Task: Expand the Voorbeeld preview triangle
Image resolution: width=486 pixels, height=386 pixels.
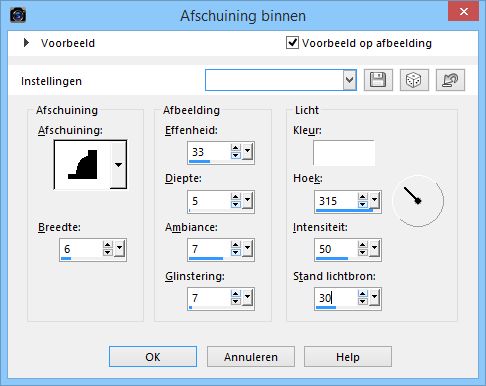Action: point(26,43)
